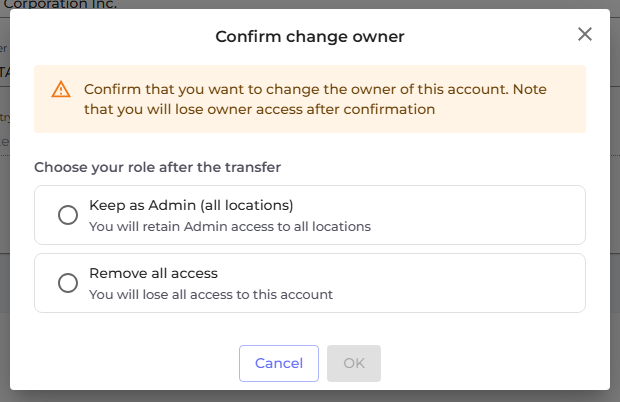Click the orange warning triangle icon
The image size is (620, 402).
[x=61, y=89]
